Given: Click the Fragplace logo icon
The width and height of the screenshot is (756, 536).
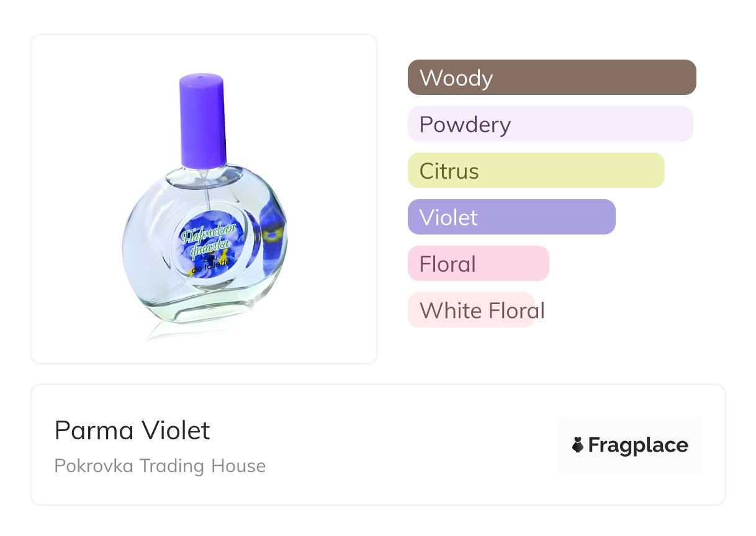Looking at the screenshot, I should [578, 445].
